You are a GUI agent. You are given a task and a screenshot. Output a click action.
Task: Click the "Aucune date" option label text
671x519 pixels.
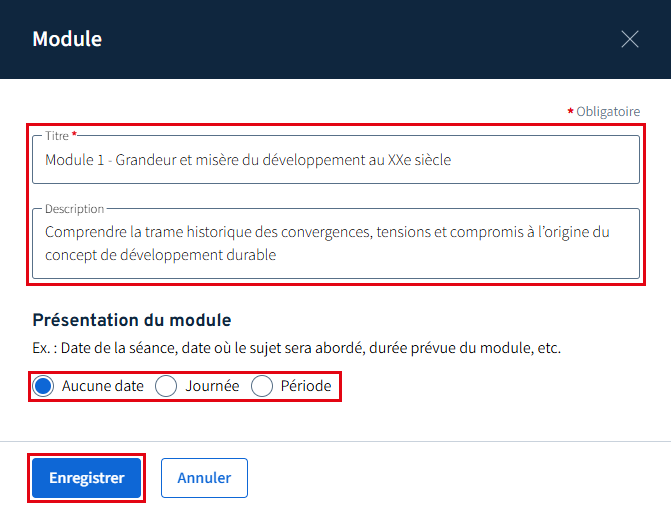click(103, 386)
